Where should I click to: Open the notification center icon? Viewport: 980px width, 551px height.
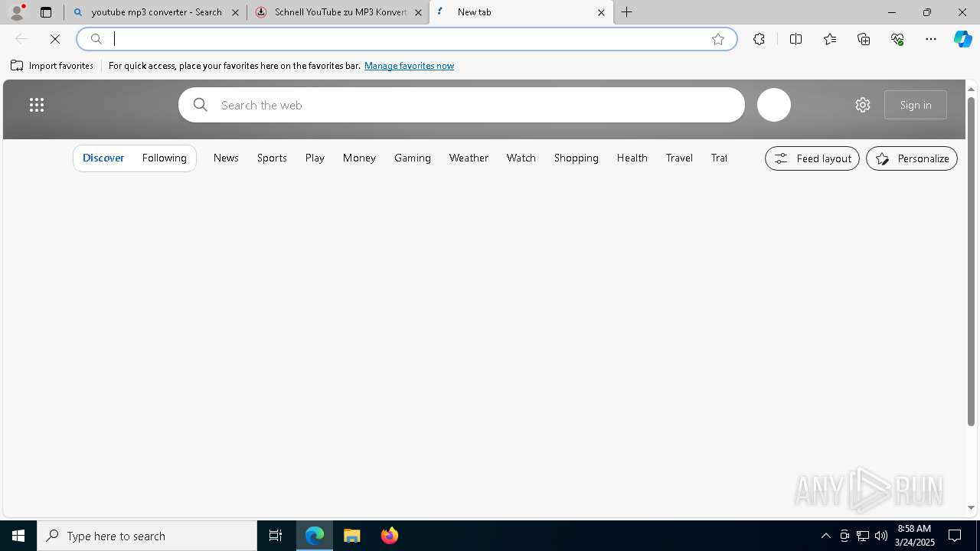(955, 536)
